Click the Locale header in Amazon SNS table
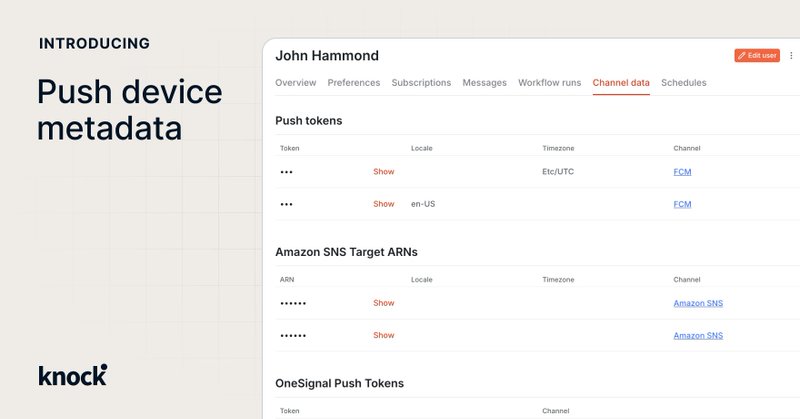The height and width of the screenshot is (419, 800). pos(421,279)
